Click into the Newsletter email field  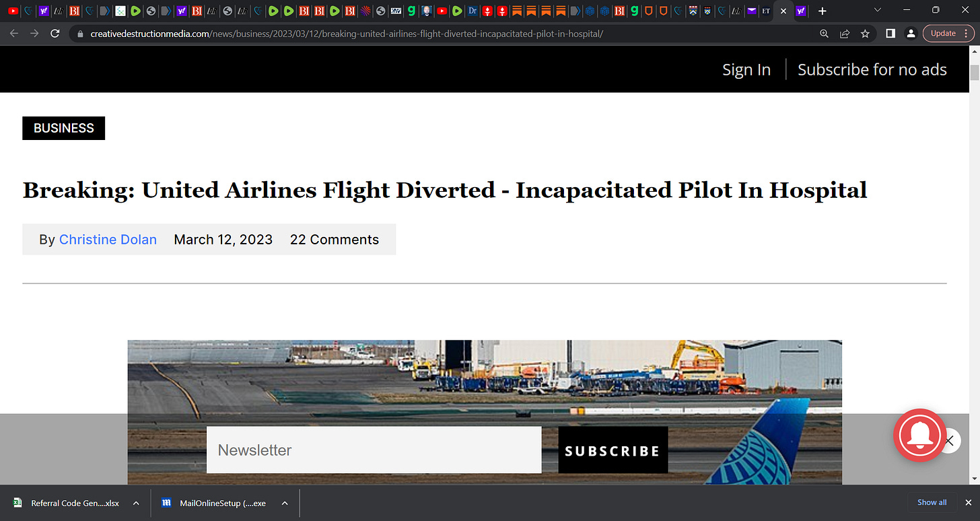(x=374, y=450)
